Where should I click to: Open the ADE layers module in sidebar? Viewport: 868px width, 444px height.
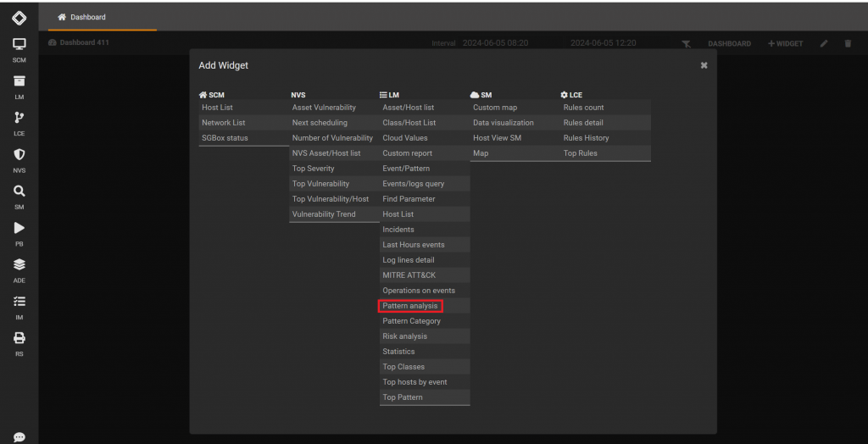click(19, 270)
